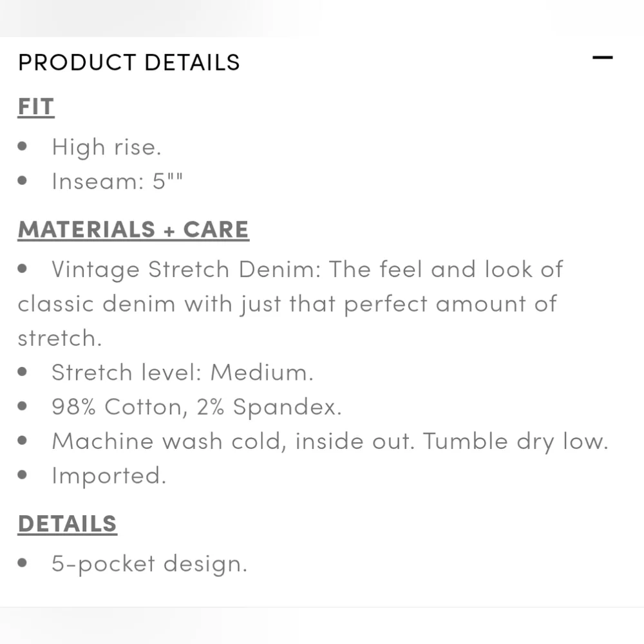The image size is (644, 644).
Task: Collapse Product Details using the minus icon
Action: click(x=602, y=58)
